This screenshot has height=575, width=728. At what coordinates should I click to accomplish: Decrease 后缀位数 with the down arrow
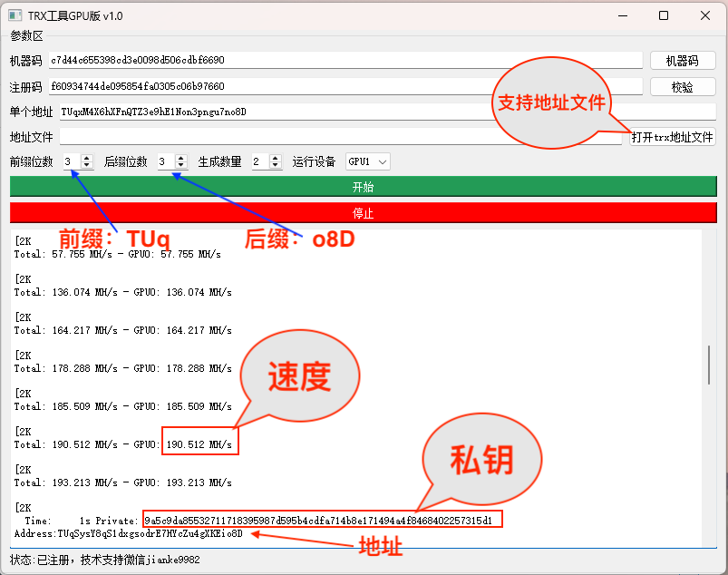click(181, 165)
